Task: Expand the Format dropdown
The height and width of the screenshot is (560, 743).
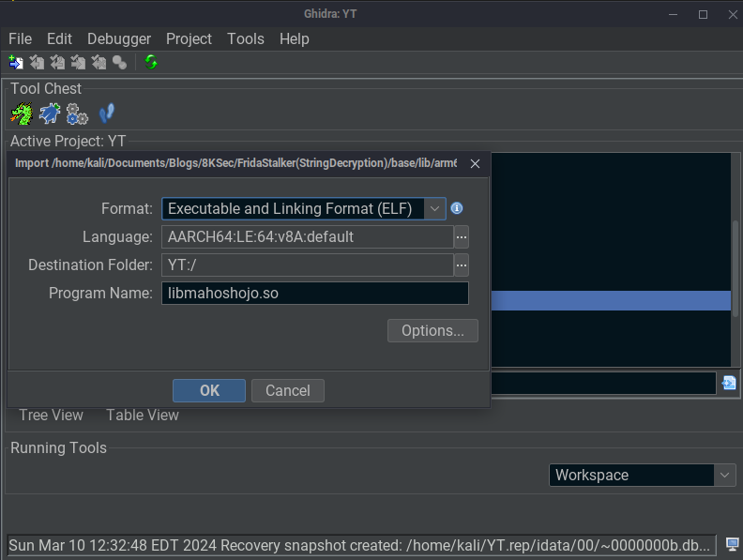Action: (x=435, y=208)
